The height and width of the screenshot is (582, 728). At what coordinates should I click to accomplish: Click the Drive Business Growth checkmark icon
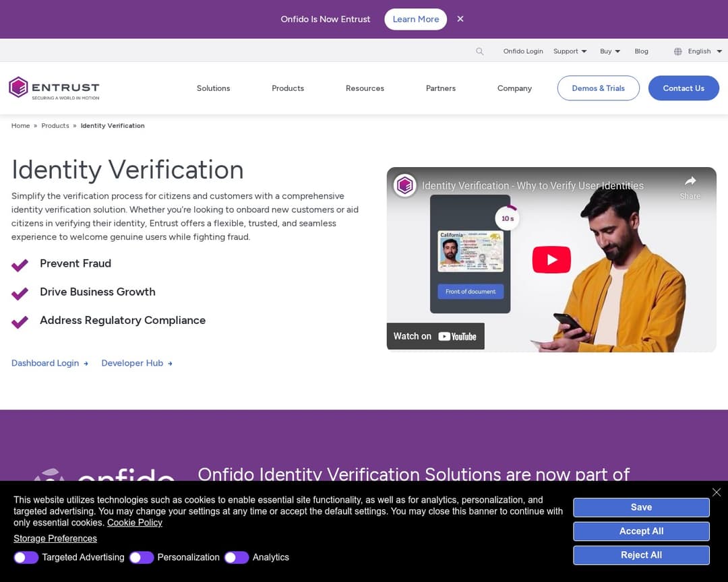tap(20, 293)
